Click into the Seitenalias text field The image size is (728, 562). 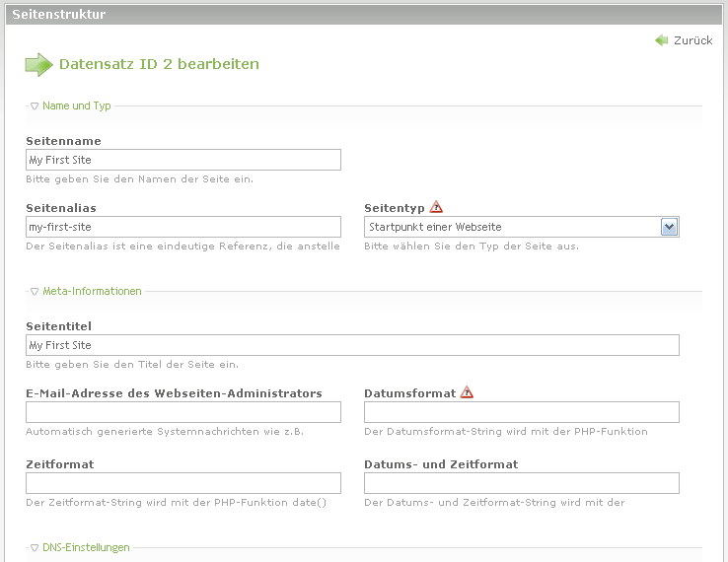pyautogui.click(x=183, y=227)
